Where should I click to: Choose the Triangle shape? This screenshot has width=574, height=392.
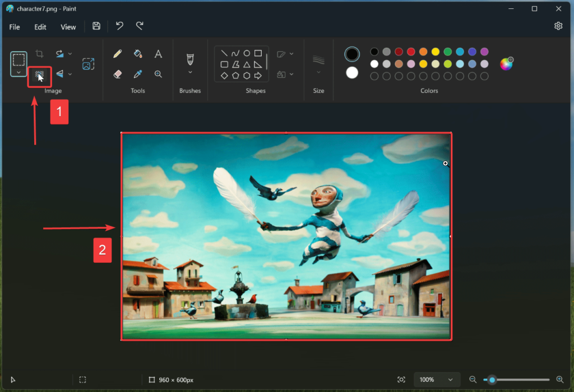pyautogui.click(x=247, y=64)
